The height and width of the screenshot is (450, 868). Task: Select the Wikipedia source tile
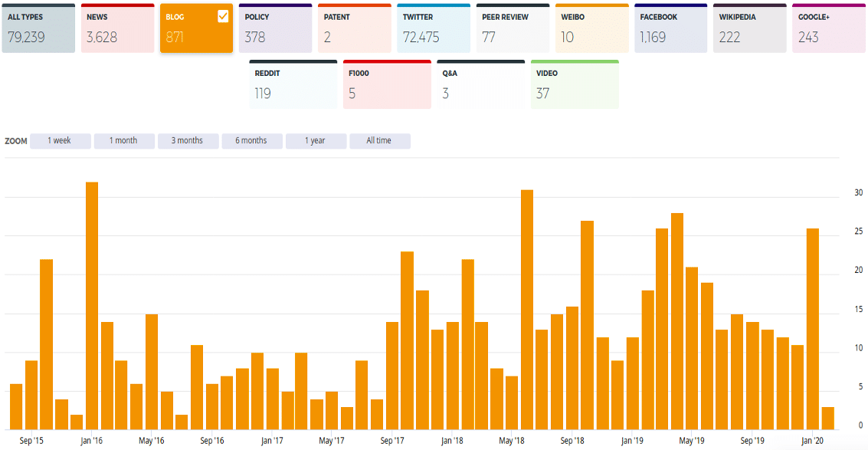[x=749, y=28]
